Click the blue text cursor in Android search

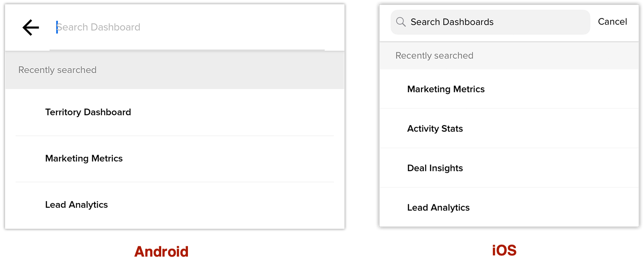click(x=57, y=27)
